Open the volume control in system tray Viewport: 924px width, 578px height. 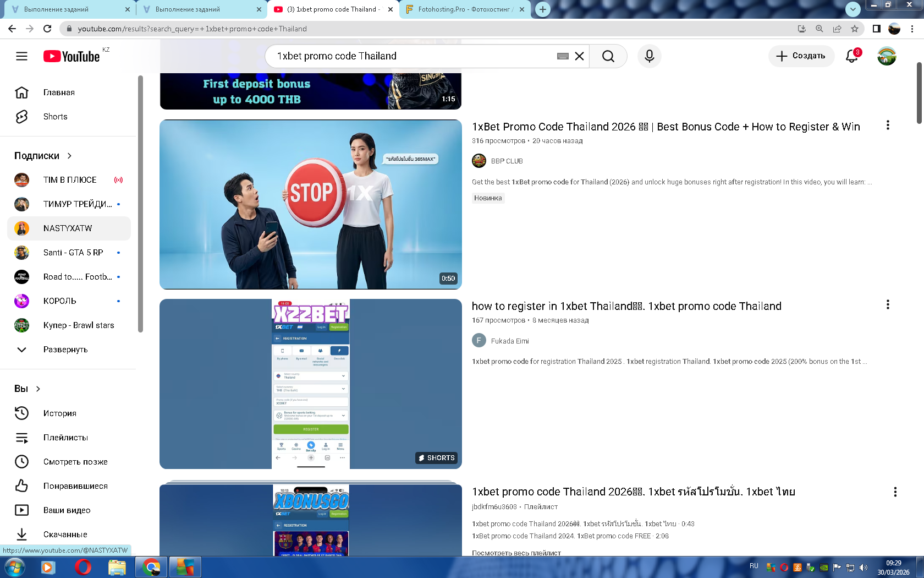(864, 567)
